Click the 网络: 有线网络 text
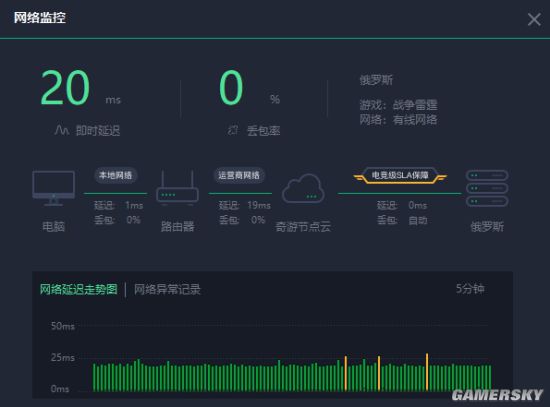 pyautogui.click(x=398, y=120)
